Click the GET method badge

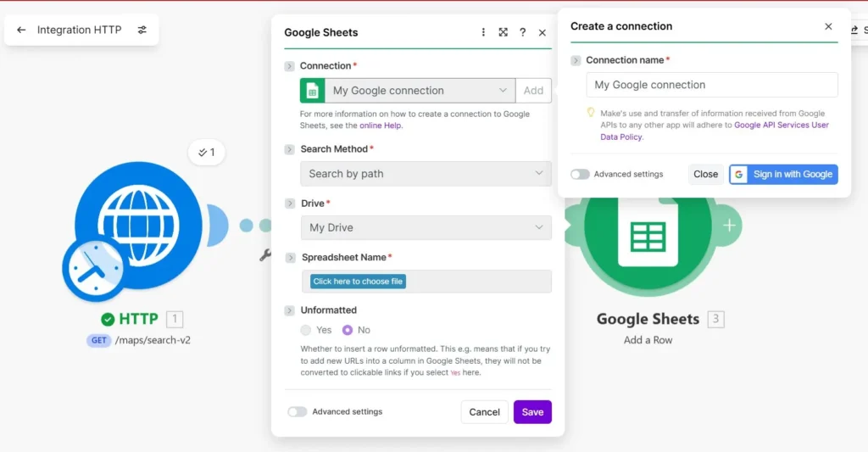click(x=98, y=340)
